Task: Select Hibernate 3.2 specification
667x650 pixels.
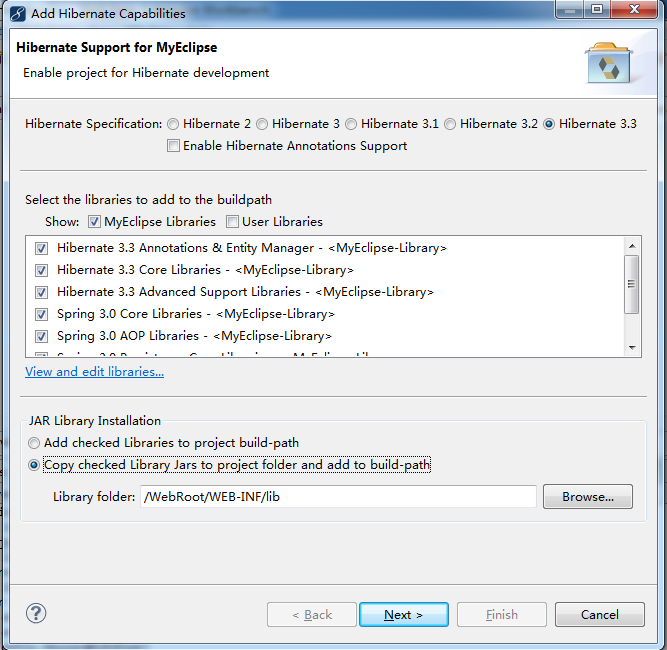Action: (450, 124)
